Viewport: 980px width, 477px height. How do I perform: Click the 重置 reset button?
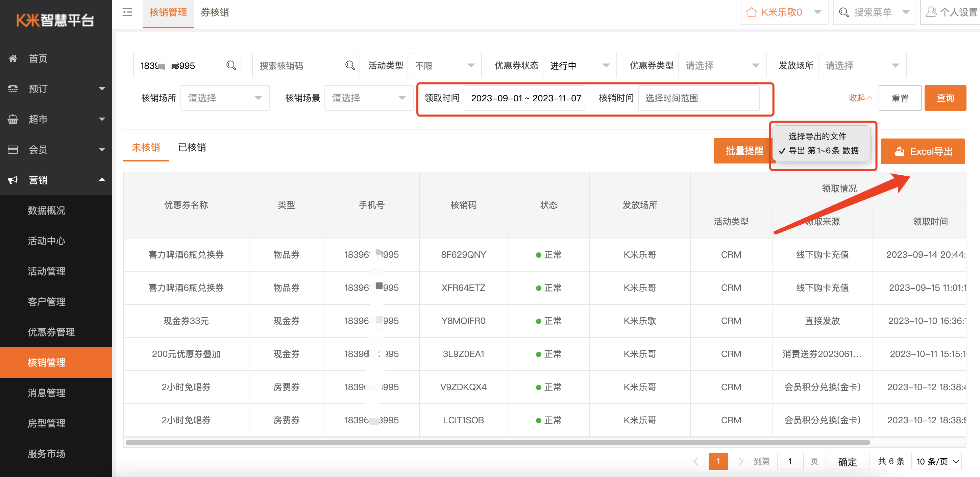(900, 98)
